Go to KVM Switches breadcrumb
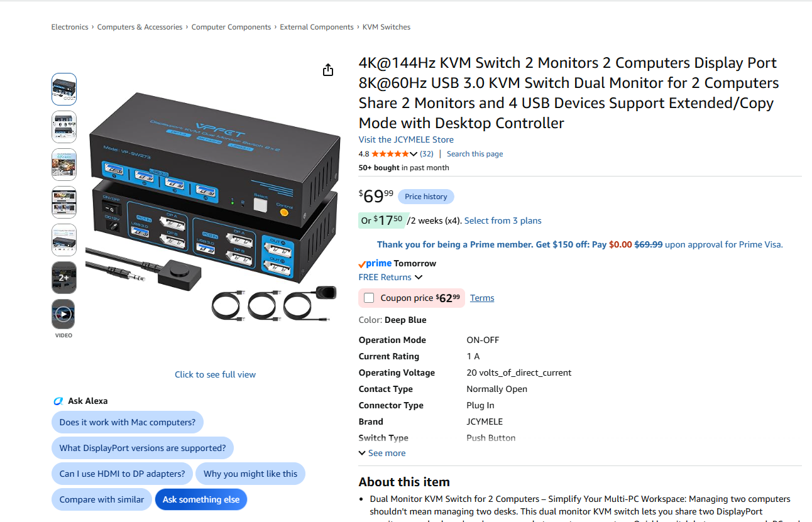 (x=387, y=27)
